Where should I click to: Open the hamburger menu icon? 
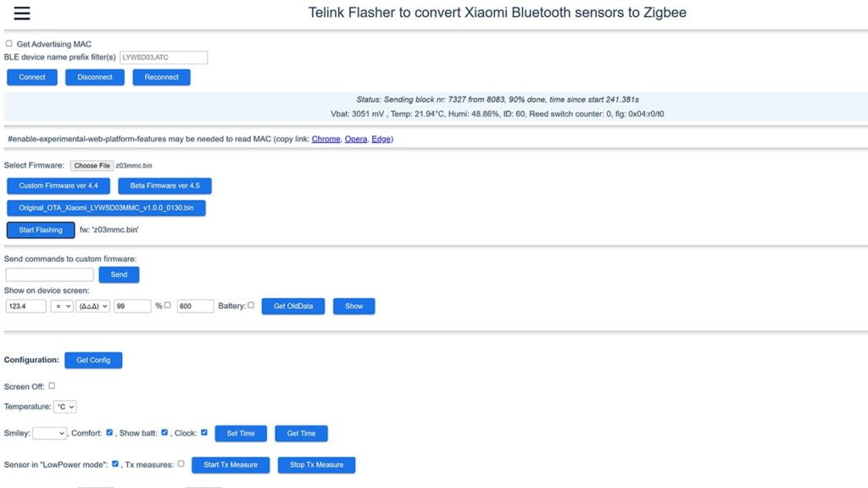click(x=22, y=14)
